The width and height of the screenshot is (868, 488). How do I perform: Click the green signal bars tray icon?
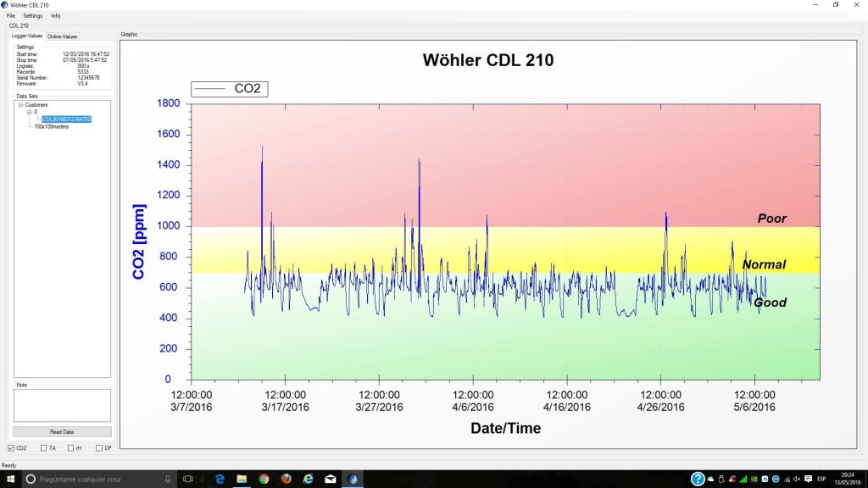point(743,480)
